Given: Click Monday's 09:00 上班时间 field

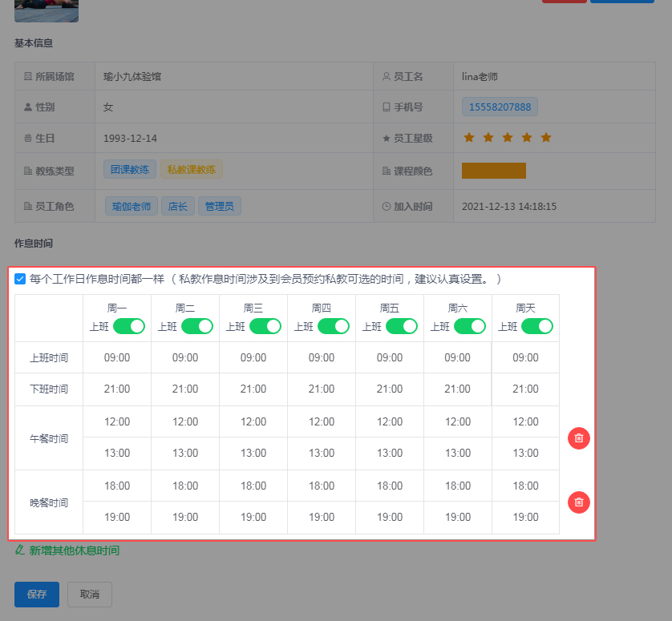Looking at the screenshot, I should [x=116, y=358].
